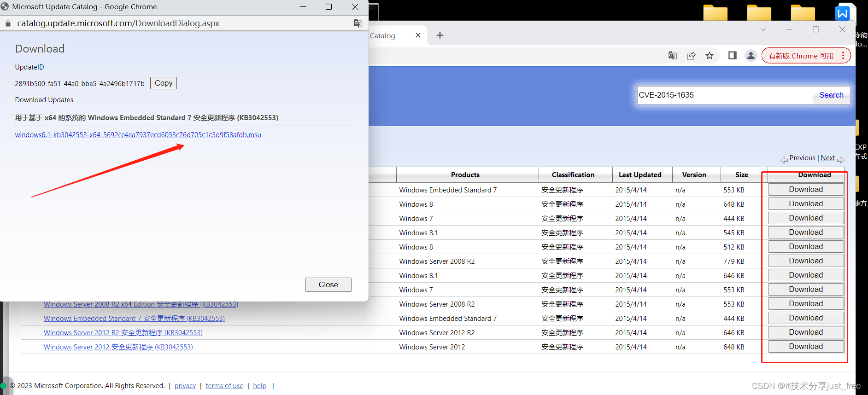Download the Windows 8 512 KB update
868x395 pixels.
806,247
